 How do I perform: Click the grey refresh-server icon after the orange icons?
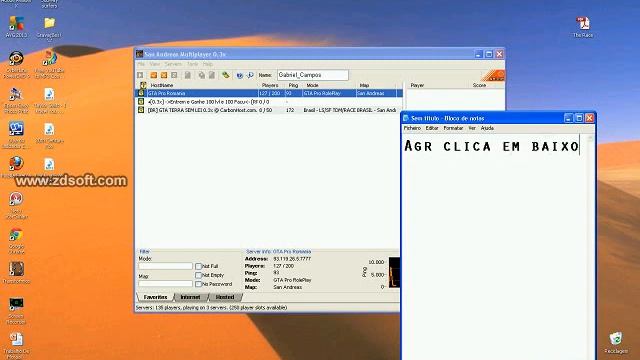pyautogui.click(x=174, y=75)
